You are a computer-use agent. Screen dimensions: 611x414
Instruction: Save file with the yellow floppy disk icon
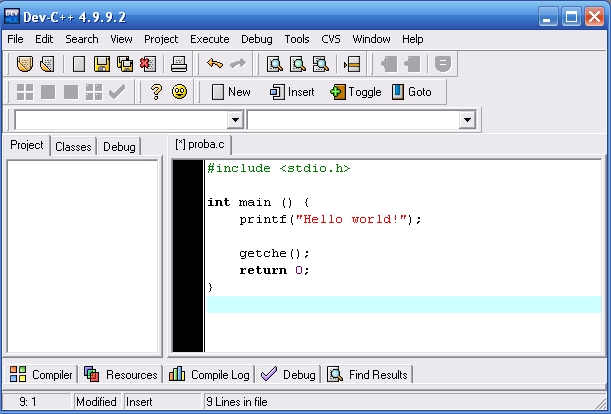pos(102,64)
